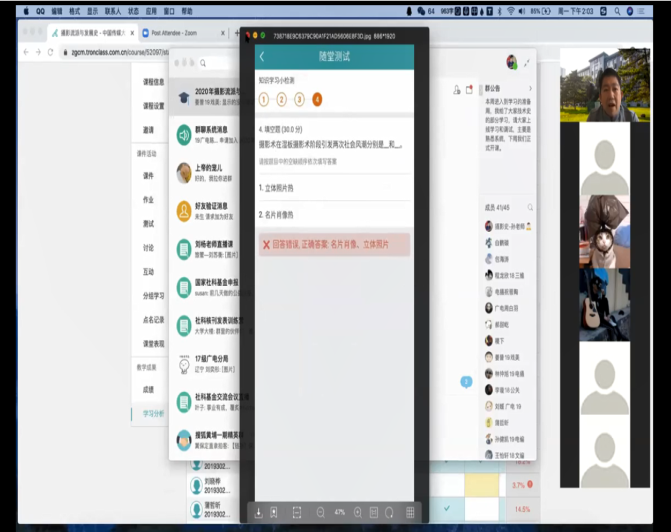The height and width of the screenshot is (532, 671).
Task: Select question step circle number 2
Action: (282, 99)
